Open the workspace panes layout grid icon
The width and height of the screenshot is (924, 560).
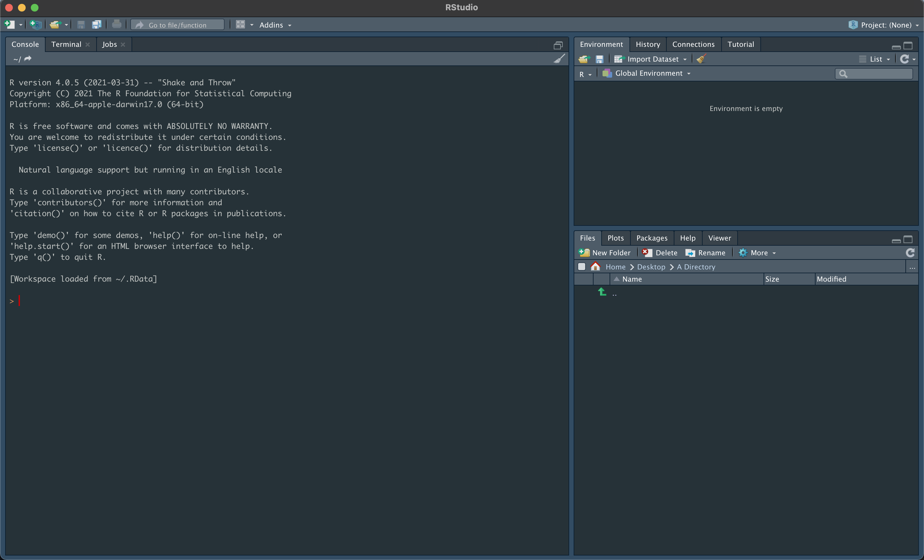pyautogui.click(x=240, y=25)
